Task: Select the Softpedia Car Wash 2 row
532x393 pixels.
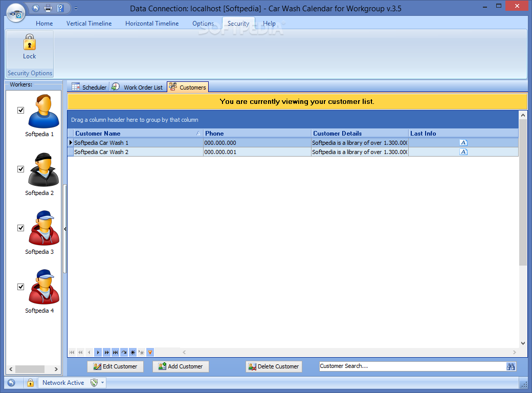Action: point(293,151)
